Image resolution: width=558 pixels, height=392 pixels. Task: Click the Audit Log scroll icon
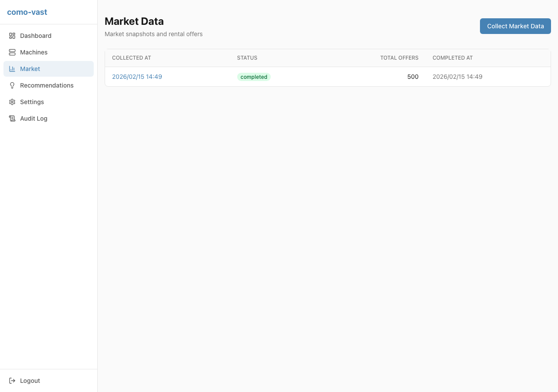coord(12,118)
